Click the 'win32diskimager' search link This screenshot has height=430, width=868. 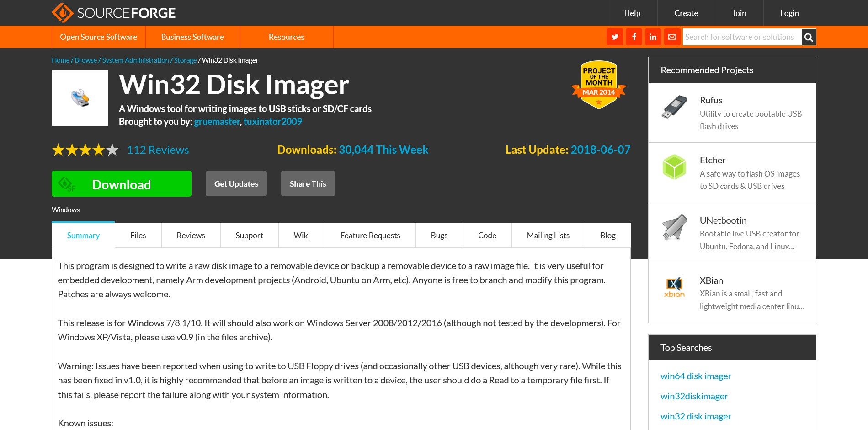pyautogui.click(x=694, y=396)
